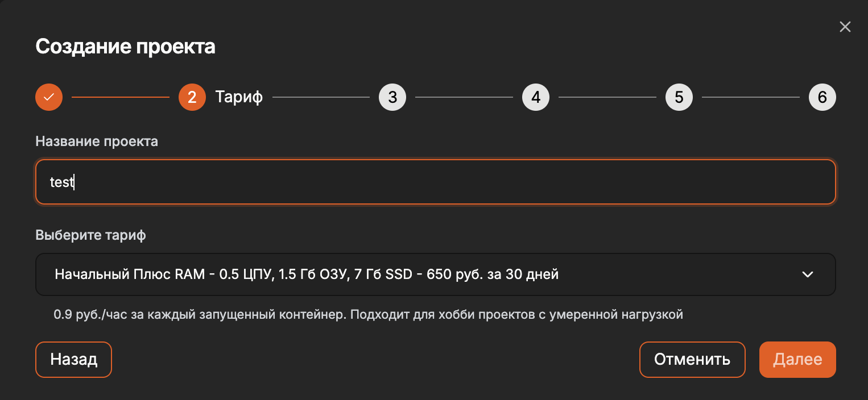Focus the project name field containing test
Image resolution: width=868 pixels, height=400 pixels.
(x=436, y=182)
